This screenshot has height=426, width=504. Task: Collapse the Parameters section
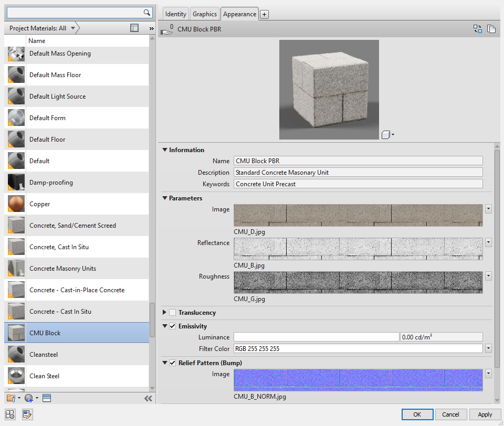(164, 198)
